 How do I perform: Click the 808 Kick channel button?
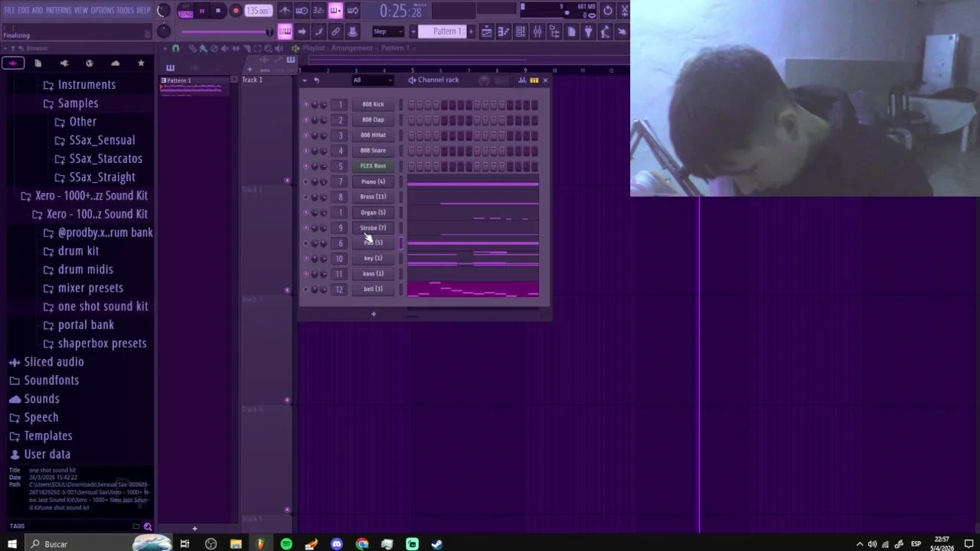373,104
